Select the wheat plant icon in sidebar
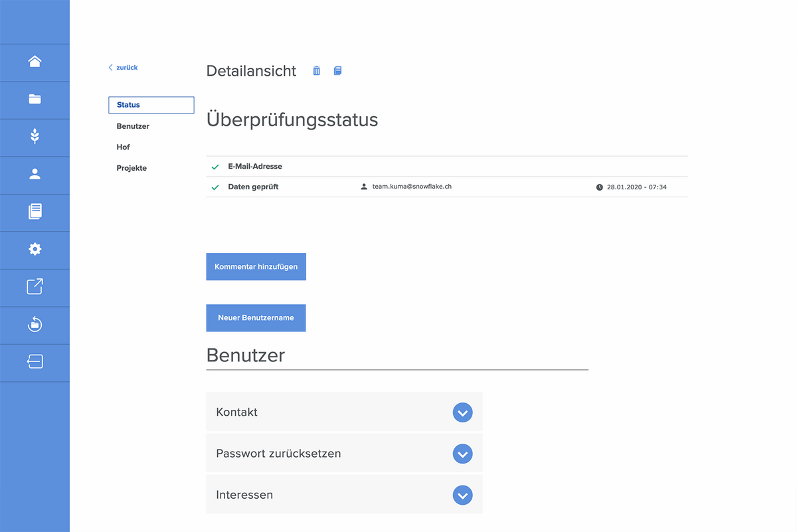 (35, 137)
